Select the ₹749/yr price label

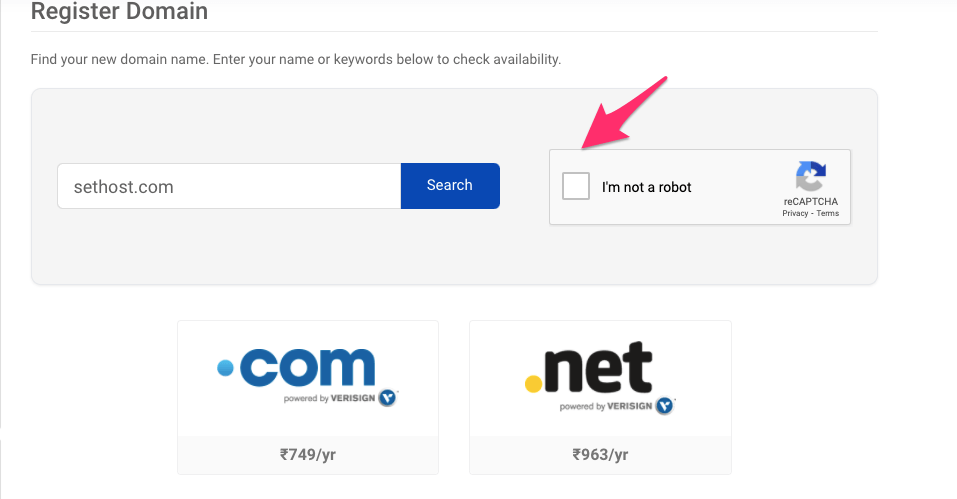308,454
